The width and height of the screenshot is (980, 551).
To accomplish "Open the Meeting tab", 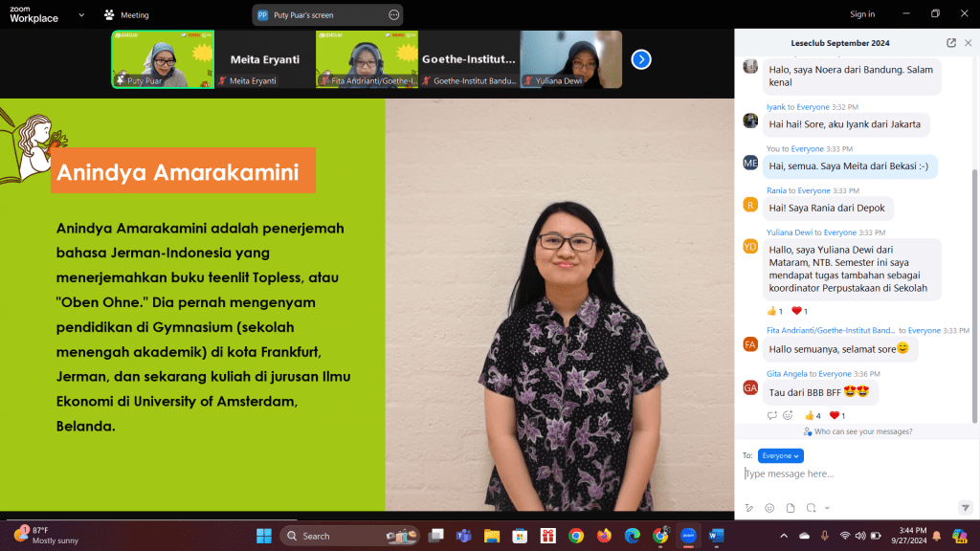I will point(126,15).
